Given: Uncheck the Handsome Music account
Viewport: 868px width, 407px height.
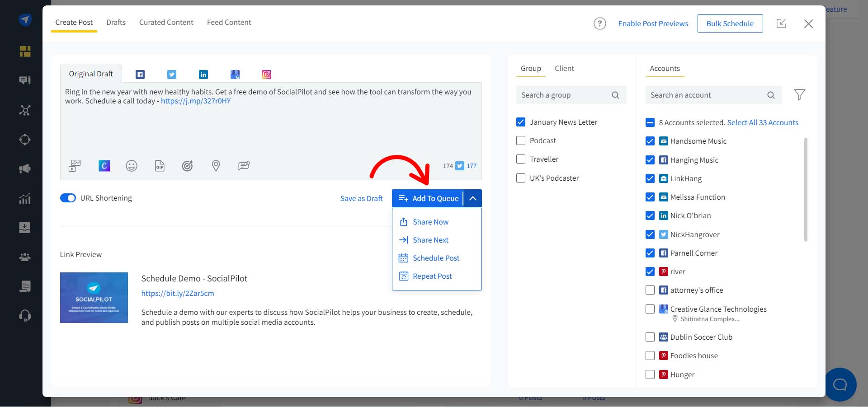Looking at the screenshot, I should (650, 141).
